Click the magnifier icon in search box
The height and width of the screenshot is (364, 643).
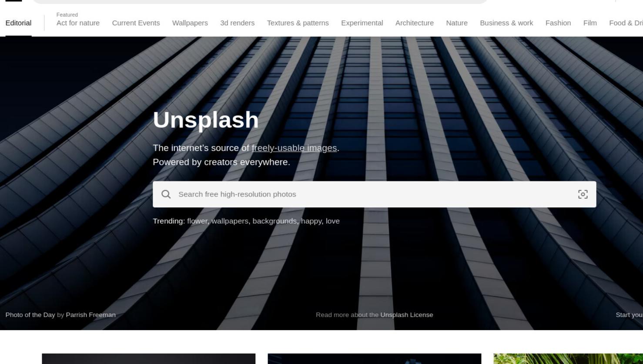[x=166, y=194]
